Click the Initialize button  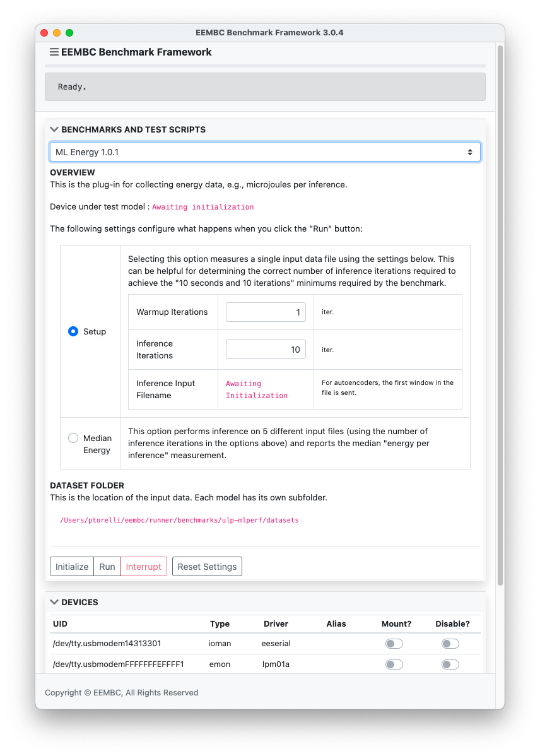[x=72, y=567]
